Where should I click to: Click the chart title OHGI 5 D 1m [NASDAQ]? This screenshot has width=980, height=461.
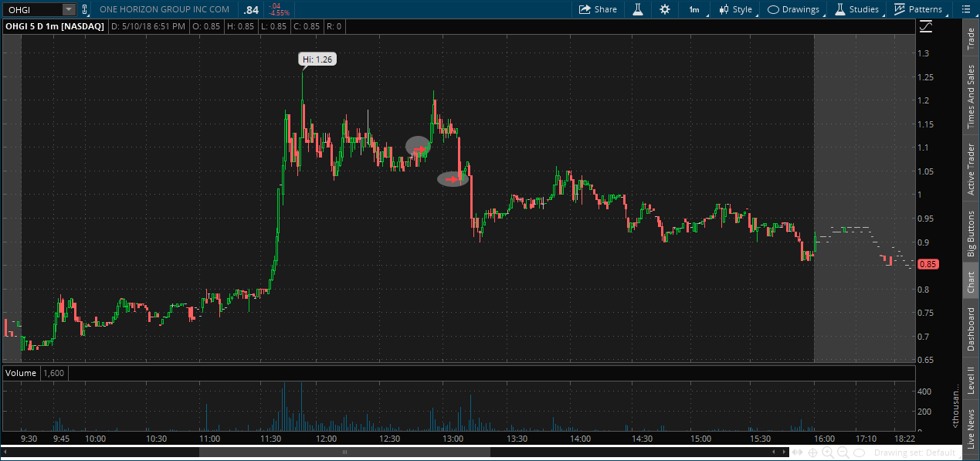[55, 26]
